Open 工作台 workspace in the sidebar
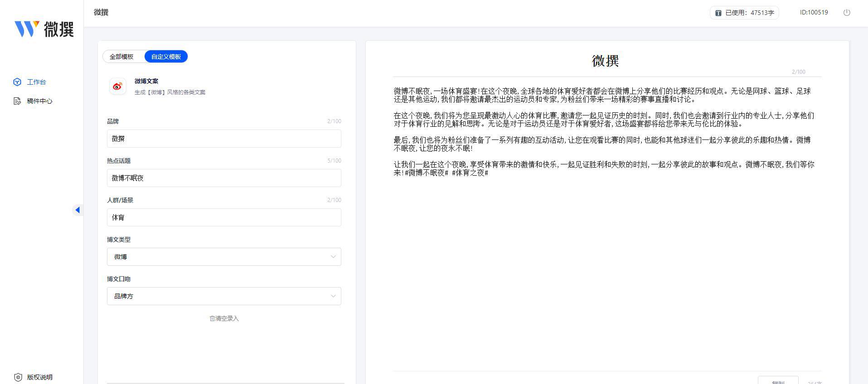 click(36, 82)
